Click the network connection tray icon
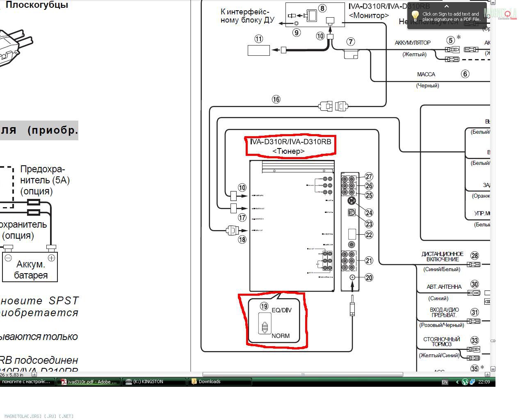Screen dimensions: 525x420 472,382
